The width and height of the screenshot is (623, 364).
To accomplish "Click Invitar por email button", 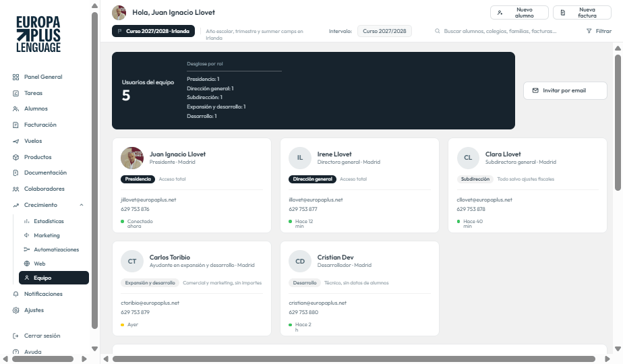I will click(x=565, y=90).
